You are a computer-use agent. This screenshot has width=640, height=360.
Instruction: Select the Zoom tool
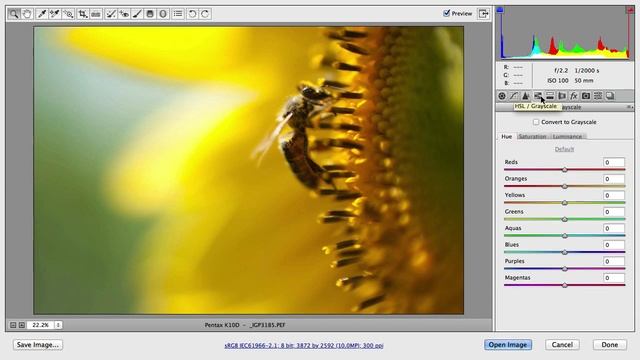[x=14, y=14]
